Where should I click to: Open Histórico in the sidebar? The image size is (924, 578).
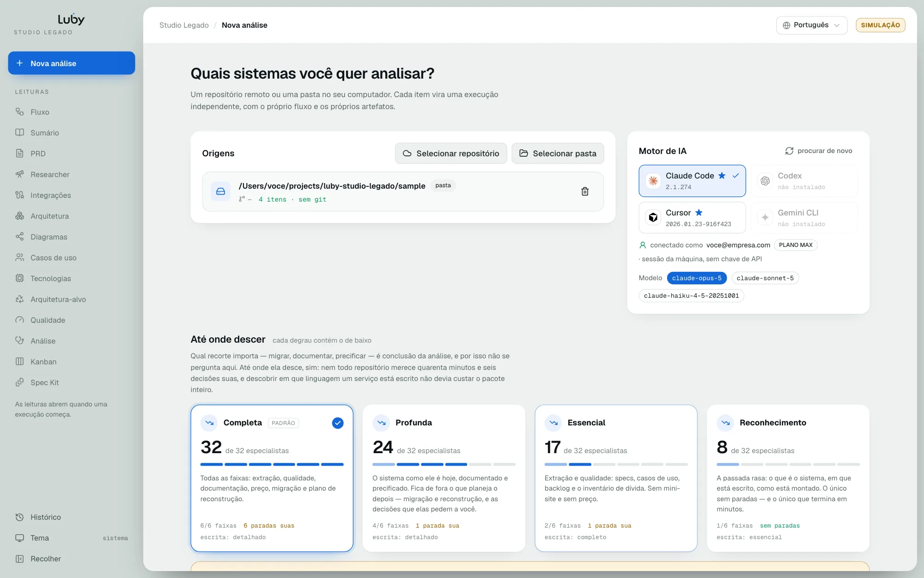(71, 517)
